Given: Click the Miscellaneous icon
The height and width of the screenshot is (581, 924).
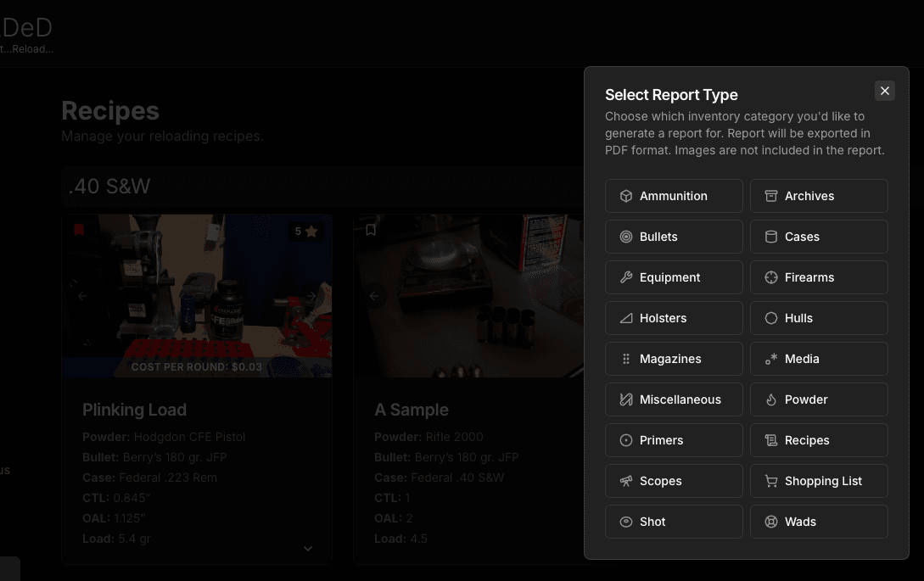Looking at the screenshot, I should 626,399.
